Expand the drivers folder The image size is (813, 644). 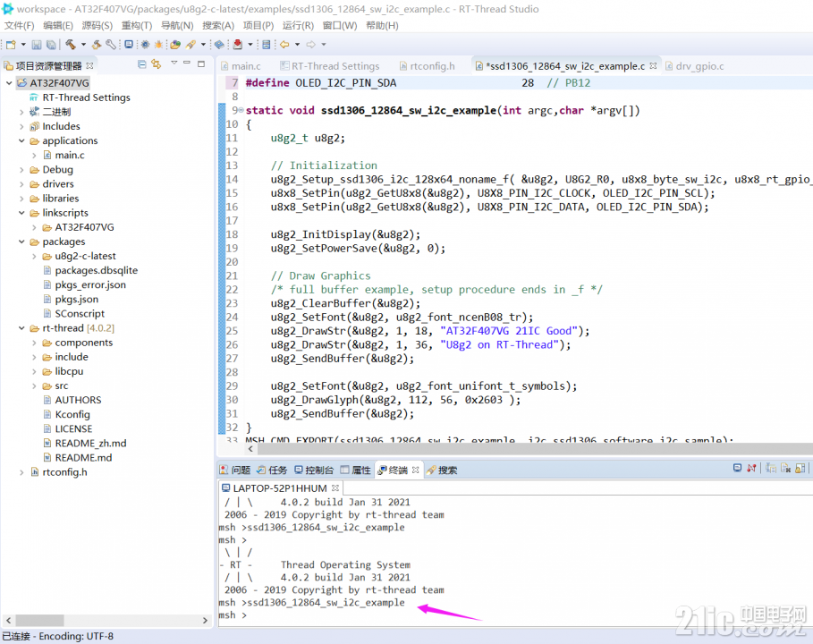coord(21,184)
